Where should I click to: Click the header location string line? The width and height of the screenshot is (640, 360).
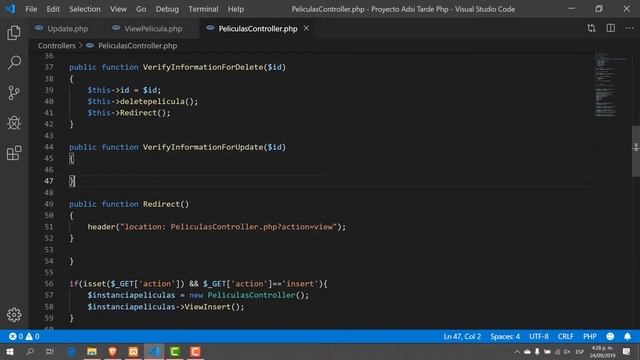pos(216,227)
